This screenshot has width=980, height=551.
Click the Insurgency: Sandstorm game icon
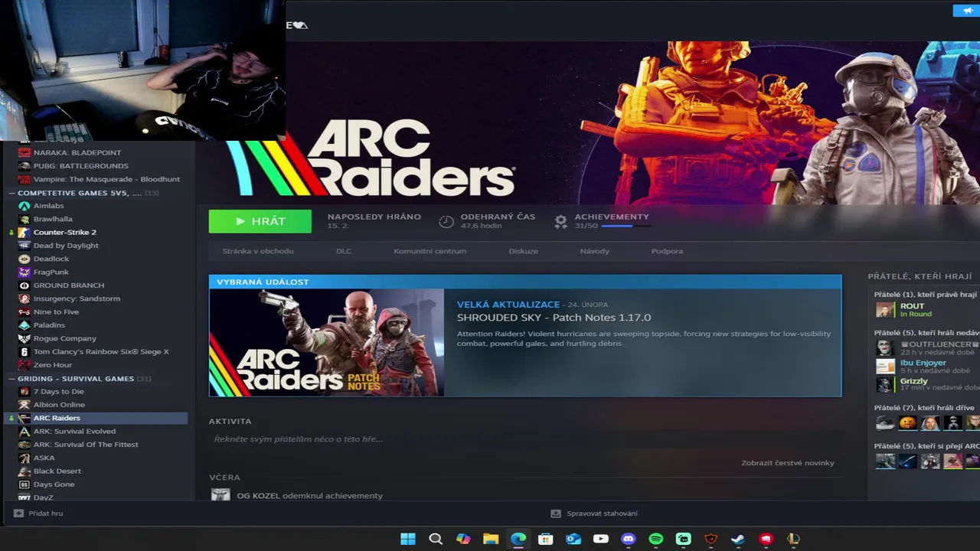click(x=24, y=298)
